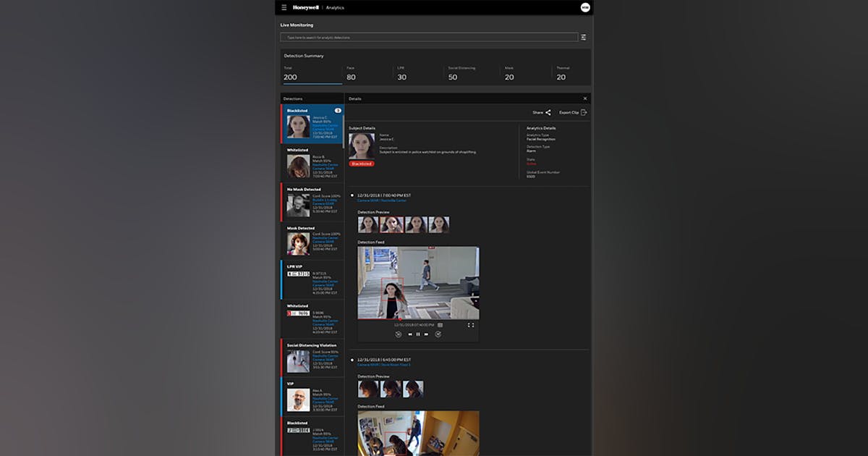The width and height of the screenshot is (868, 456).
Task: Click the user profile avatar top right
Action: point(586,7)
